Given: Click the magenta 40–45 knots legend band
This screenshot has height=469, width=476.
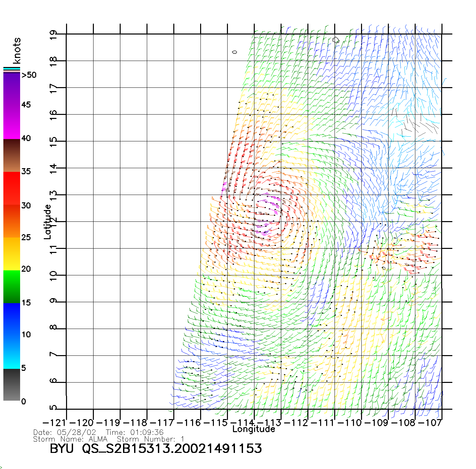Looking at the screenshot, I should coord(12,122).
